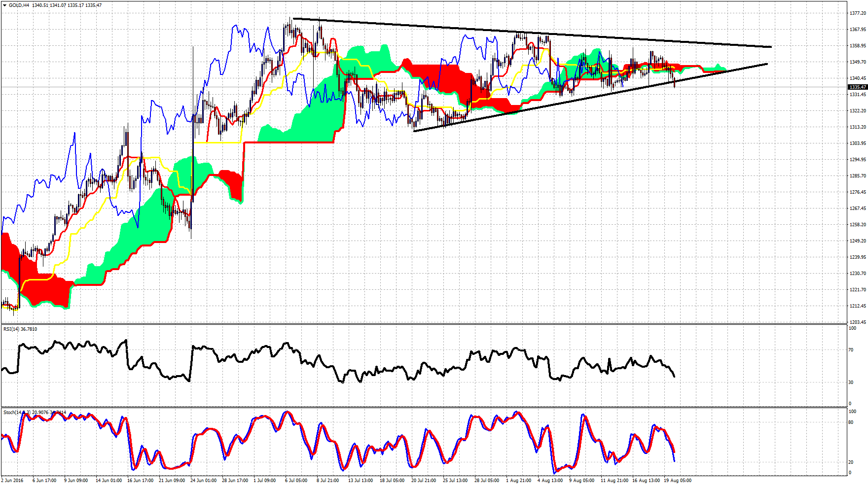Click the 1349.70 price axis label

point(858,62)
